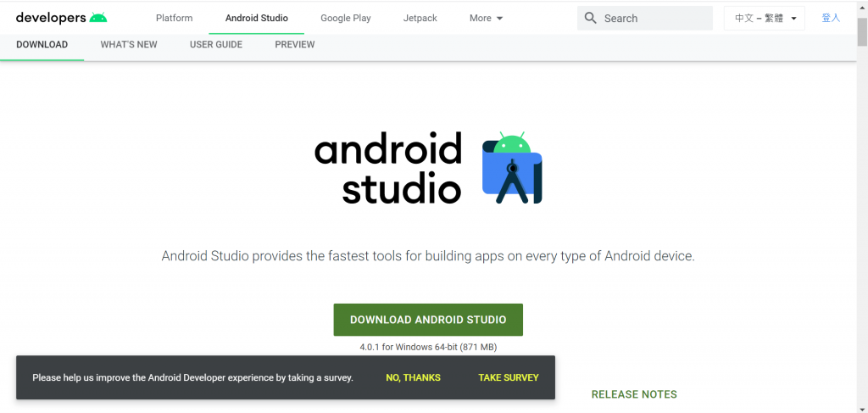
Task: Click the DOWNLOAD ANDROID STUDIO button
Action: [x=428, y=320]
